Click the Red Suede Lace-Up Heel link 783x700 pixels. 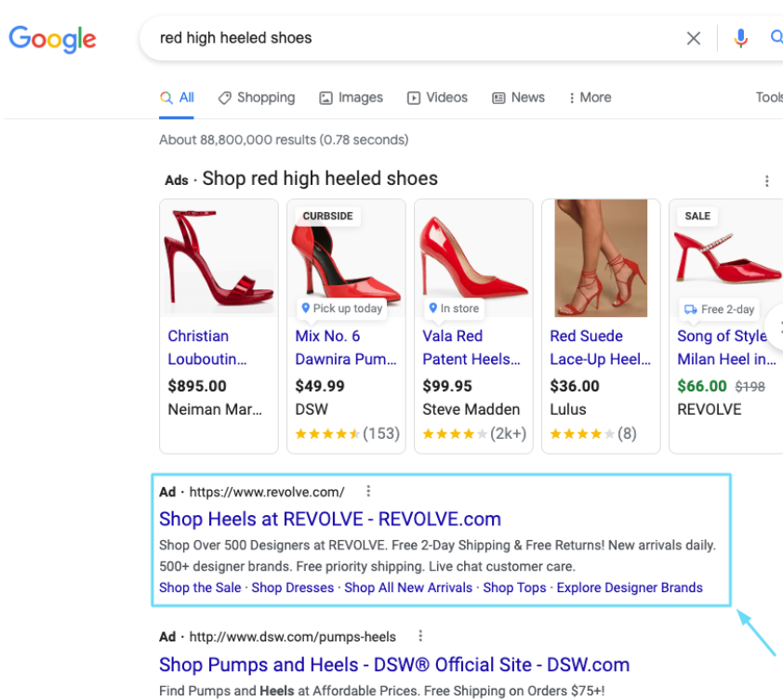[x=600, y=348]
